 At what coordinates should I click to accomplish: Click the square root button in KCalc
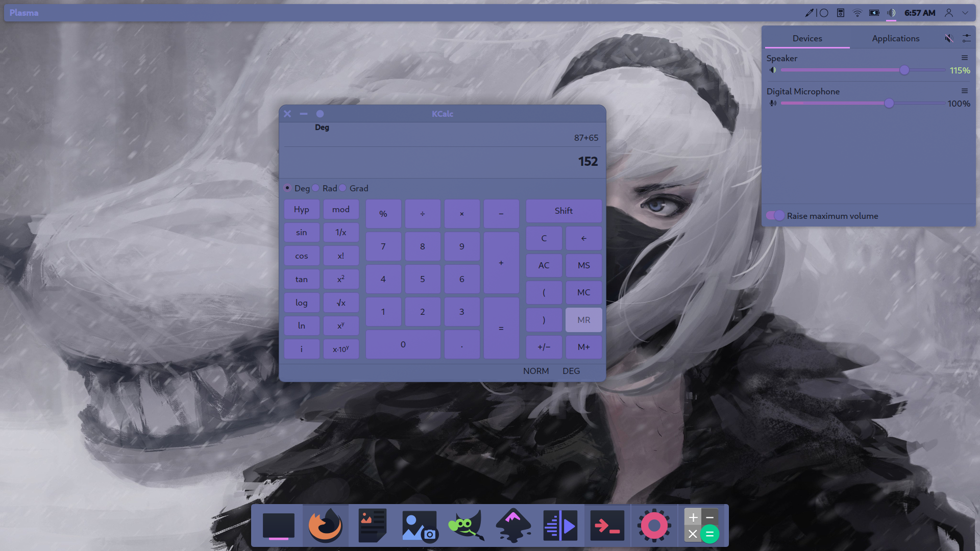(x=341, y=303)
